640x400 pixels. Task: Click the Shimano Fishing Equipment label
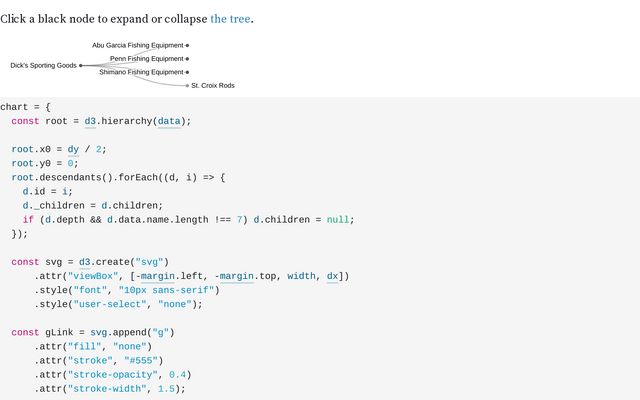(x=141, y=72)
